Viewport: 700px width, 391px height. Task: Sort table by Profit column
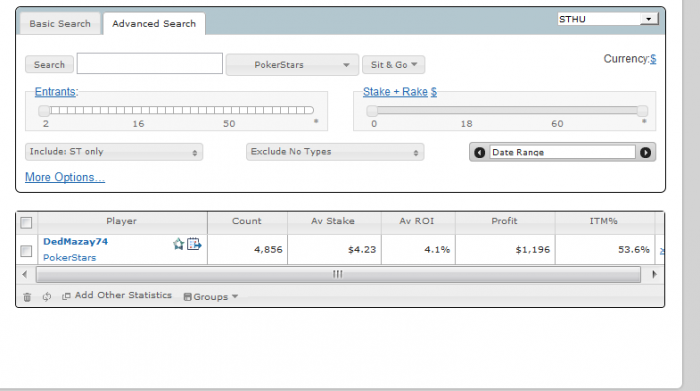[x=504, y=221]
